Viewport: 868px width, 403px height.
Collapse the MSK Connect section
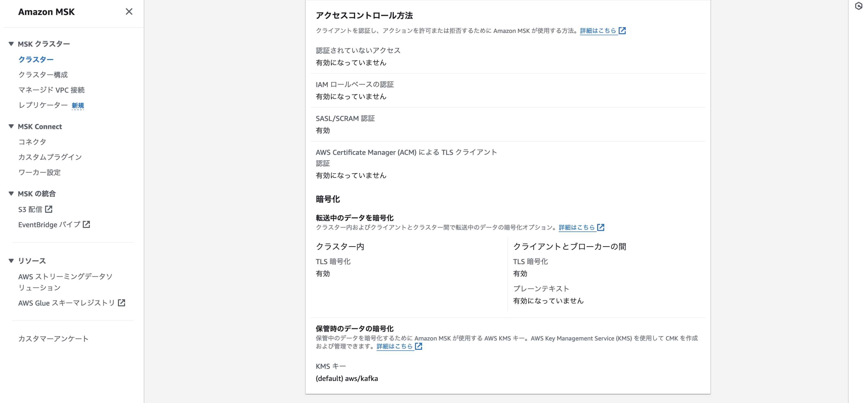[11, 127]
